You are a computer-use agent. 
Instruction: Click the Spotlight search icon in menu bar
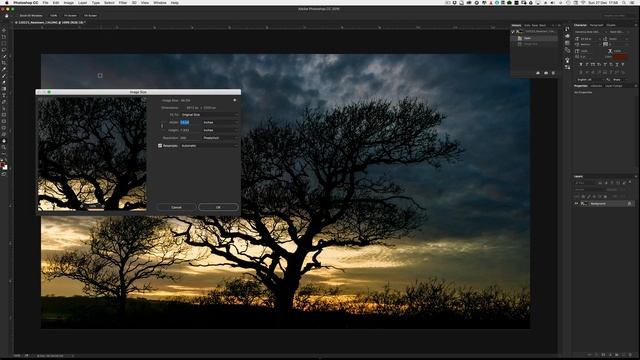coord(624,2)
